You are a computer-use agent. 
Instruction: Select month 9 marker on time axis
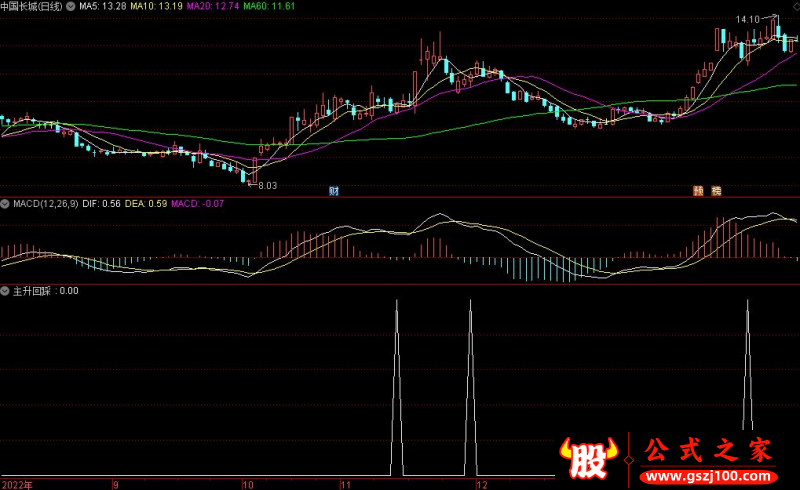116,484
